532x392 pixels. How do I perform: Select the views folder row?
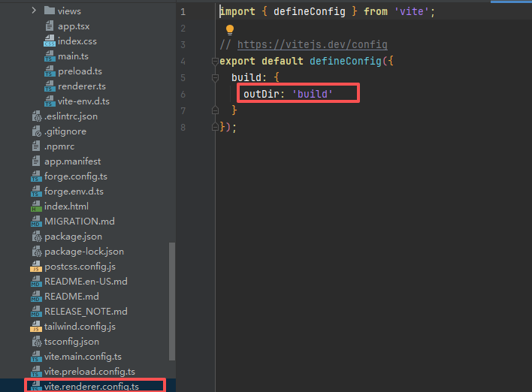[x=88, y=11]
